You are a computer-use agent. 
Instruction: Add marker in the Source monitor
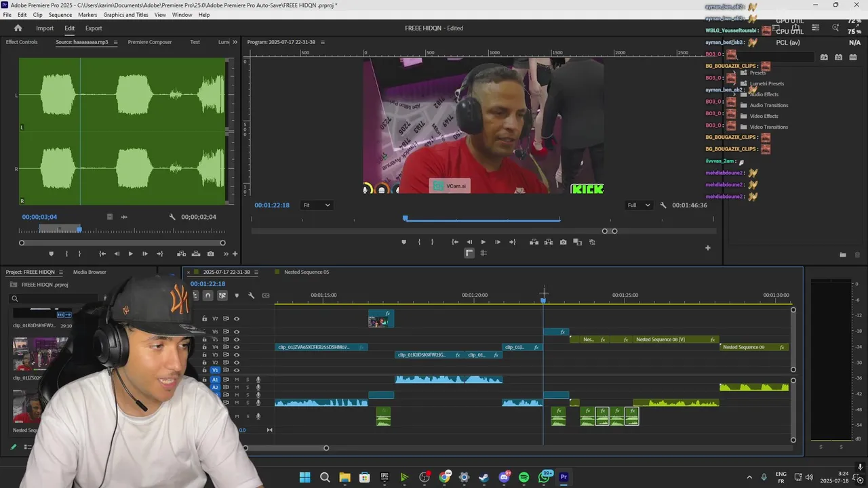51,253
